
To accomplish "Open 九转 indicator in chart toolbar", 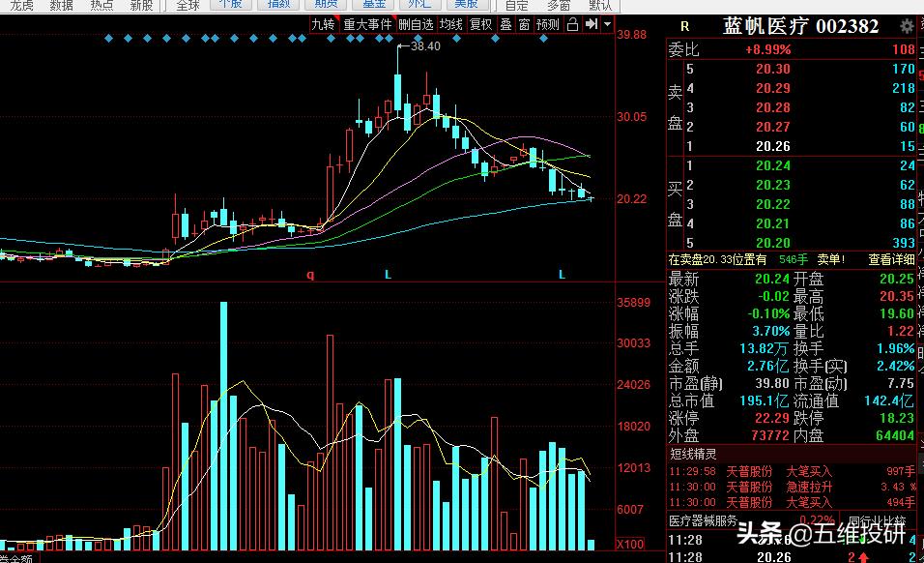I will (x=323, y=24).
